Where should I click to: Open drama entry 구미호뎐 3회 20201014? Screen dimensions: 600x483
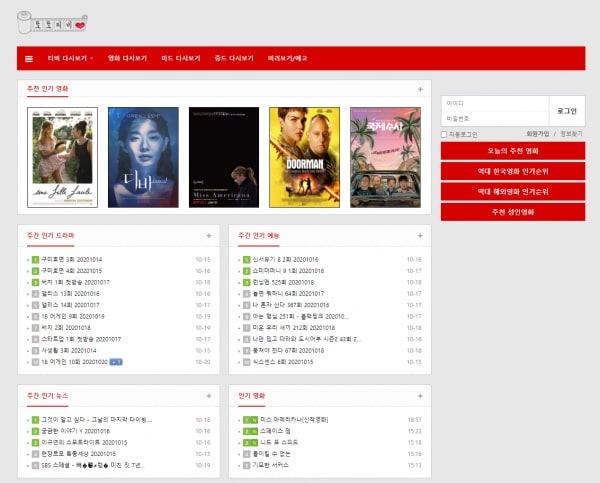click(x=72, y=259)
